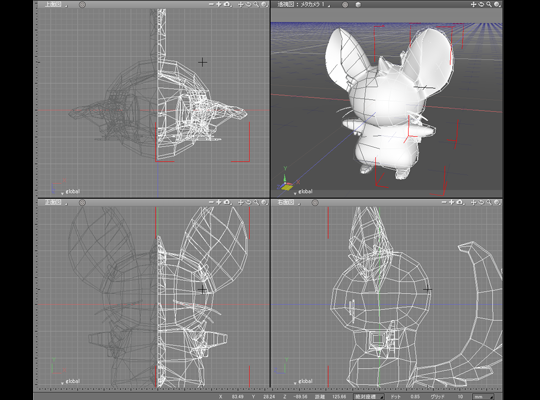Click the camera icon in right view header
This screenshot has height=400, width=540.
coord(459,202)
